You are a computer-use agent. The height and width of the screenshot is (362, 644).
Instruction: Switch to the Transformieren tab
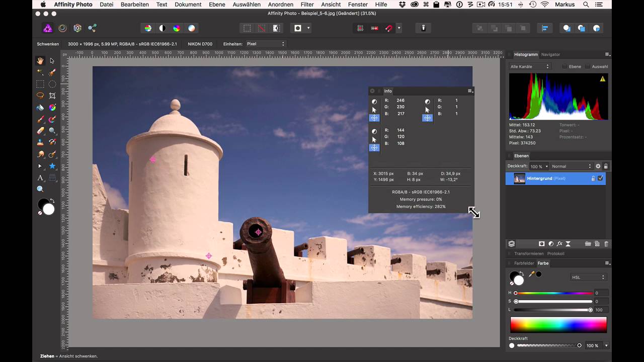coord(529,253)
